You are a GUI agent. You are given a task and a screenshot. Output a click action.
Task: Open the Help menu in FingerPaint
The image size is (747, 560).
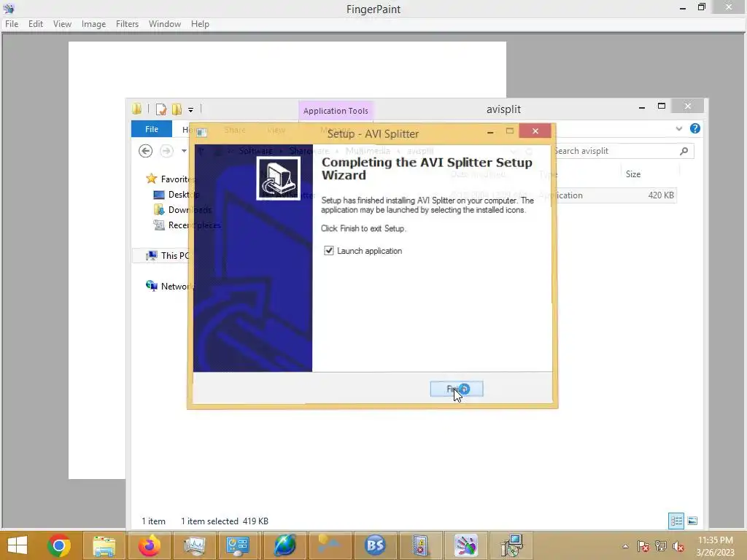(200, 24)
